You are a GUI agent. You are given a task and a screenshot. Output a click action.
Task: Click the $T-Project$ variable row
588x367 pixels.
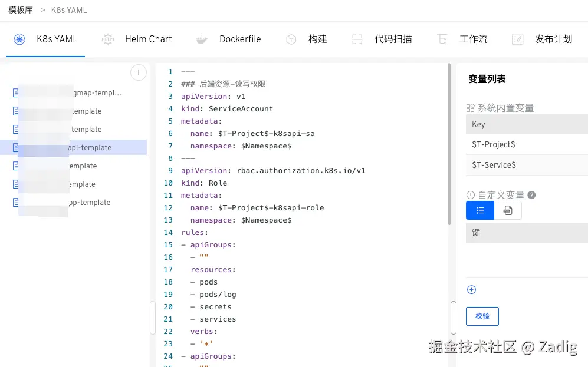(x=527, y=144)
